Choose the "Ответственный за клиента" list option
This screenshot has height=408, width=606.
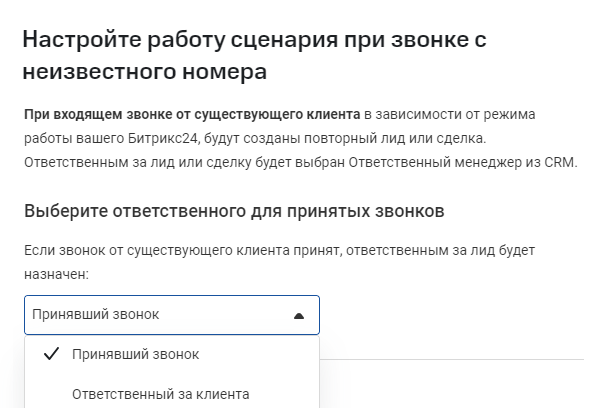tap(160, 393)
